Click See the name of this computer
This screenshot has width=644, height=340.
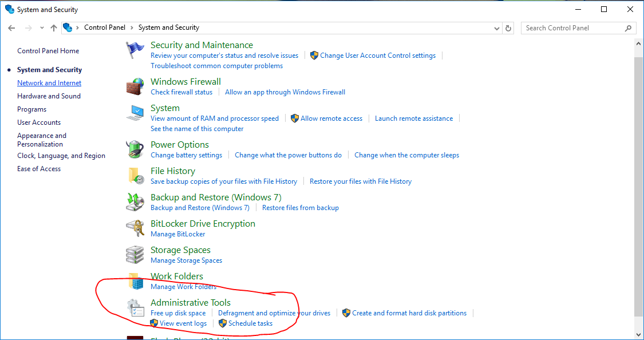tap(197, 129)
